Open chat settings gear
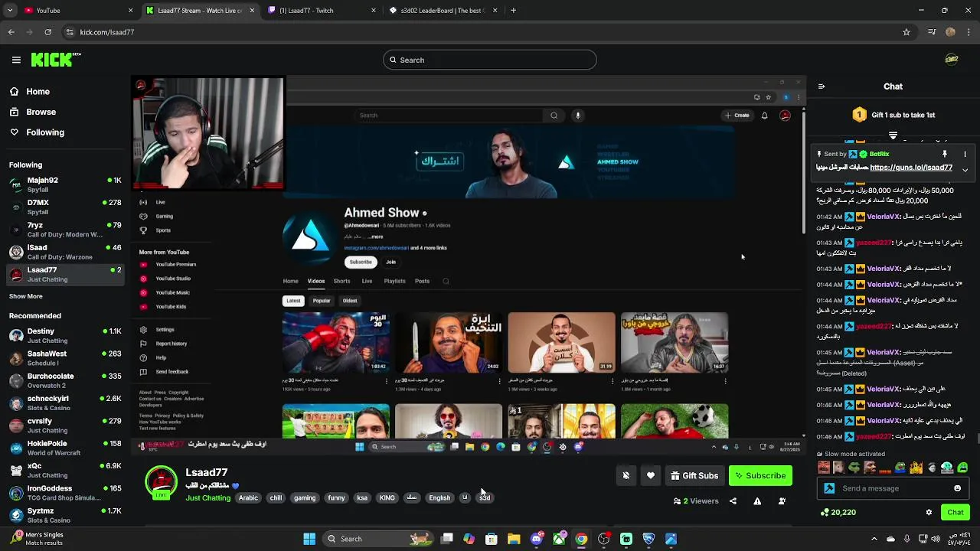 (x=929, y=512)
